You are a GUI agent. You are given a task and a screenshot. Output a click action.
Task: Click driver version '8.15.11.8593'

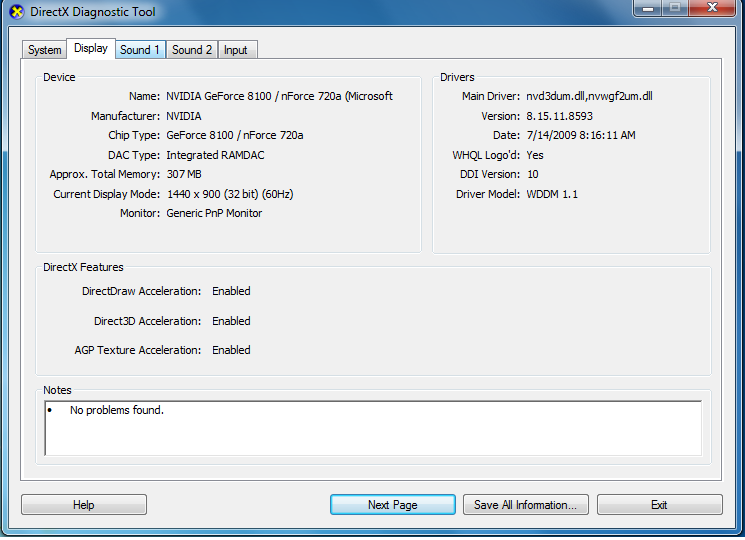(x=560, y=116)
